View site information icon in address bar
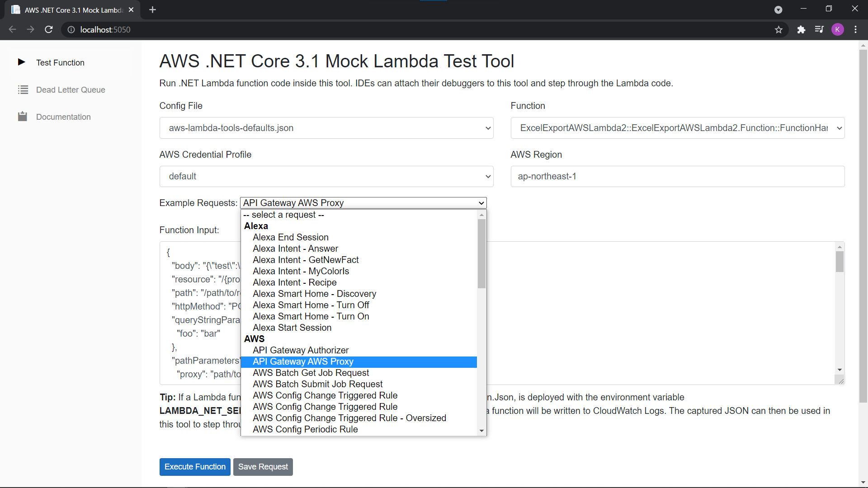Viewport: 868px width, 488px height. (x=71, y=30)
